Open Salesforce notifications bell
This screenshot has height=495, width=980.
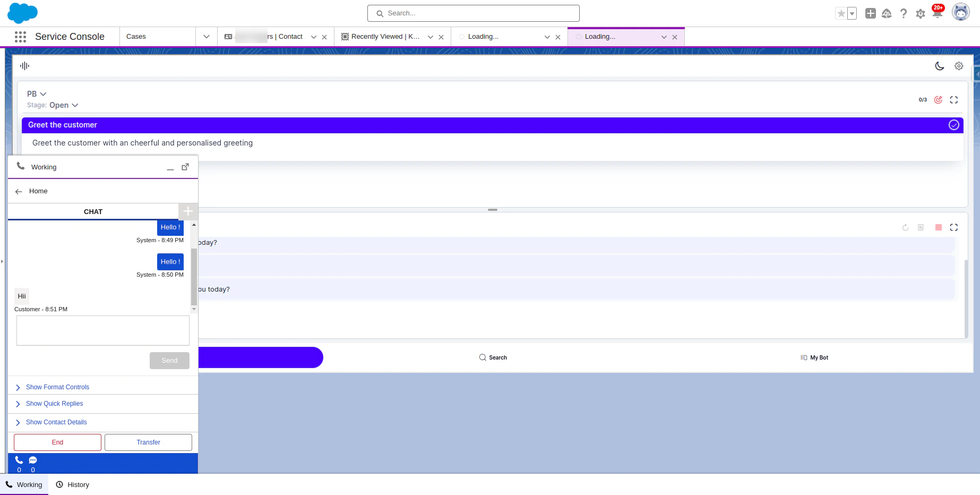click(938, 13)
